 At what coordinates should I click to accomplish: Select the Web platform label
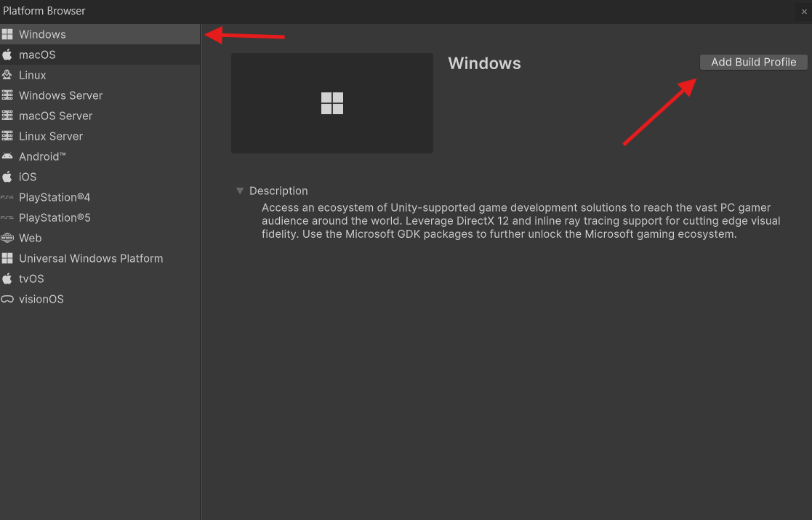pyautogui.click(x=30, y=239)
